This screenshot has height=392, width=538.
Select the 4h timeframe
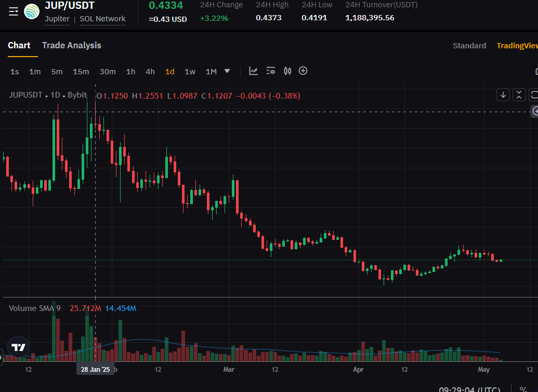tap(150, 72)
